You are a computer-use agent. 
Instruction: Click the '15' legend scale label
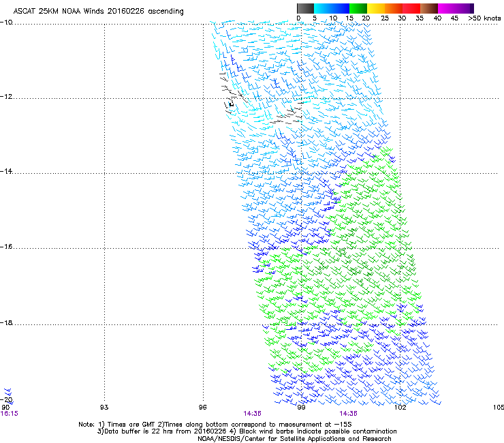pos(349,18)
